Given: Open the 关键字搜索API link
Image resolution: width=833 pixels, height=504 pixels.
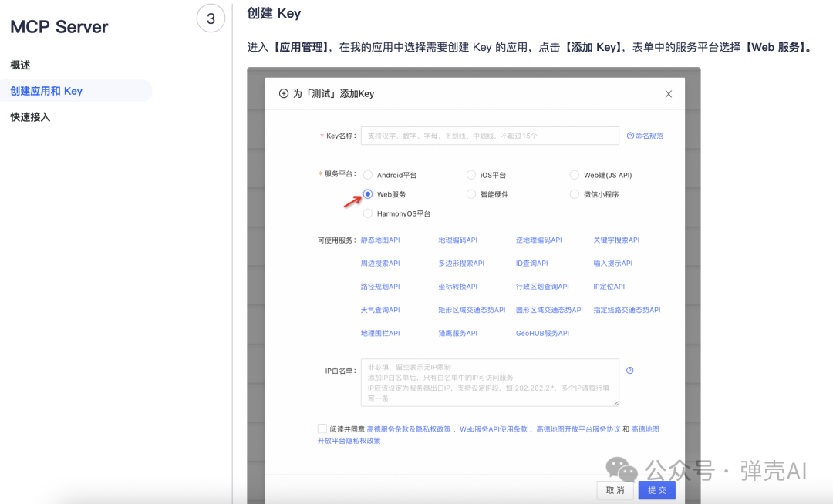Looking at the screenshot, I should [x=616, y=240].
